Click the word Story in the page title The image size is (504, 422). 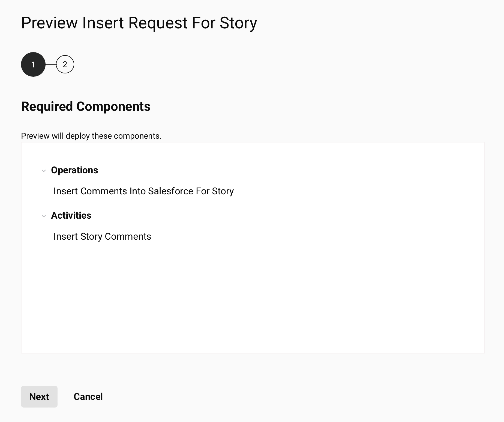click(238, 23)
